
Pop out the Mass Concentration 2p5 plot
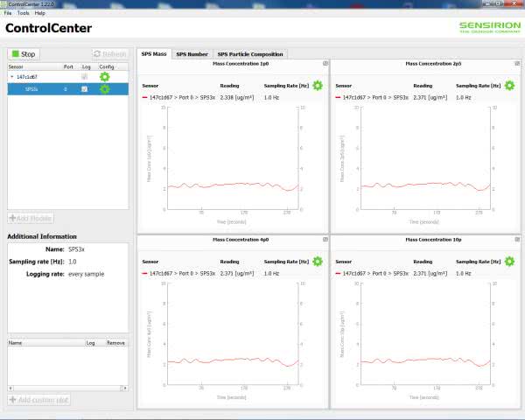[518, 64]
